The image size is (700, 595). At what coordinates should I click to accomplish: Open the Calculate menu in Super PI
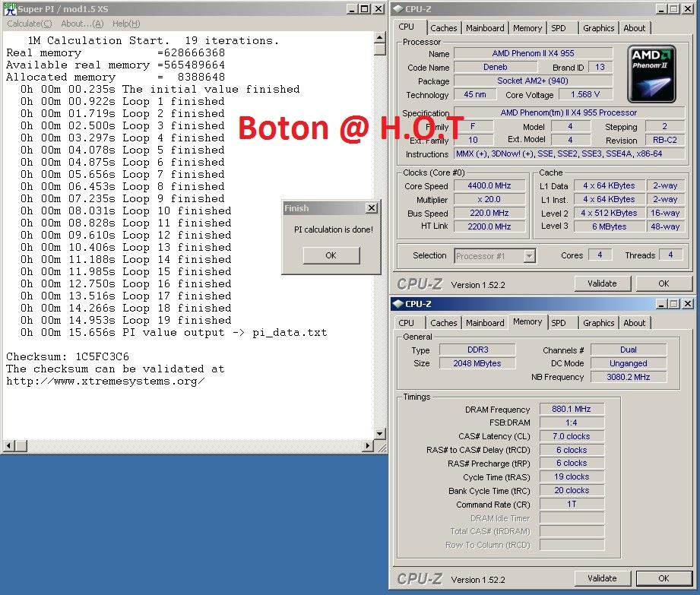coord(30,24)
